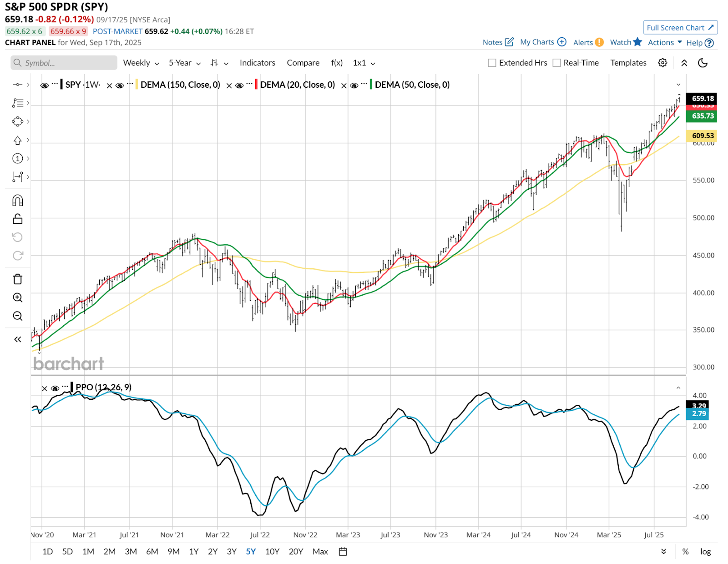Select the Max time range
Viewport: 728px width, 564px height.
320,552
